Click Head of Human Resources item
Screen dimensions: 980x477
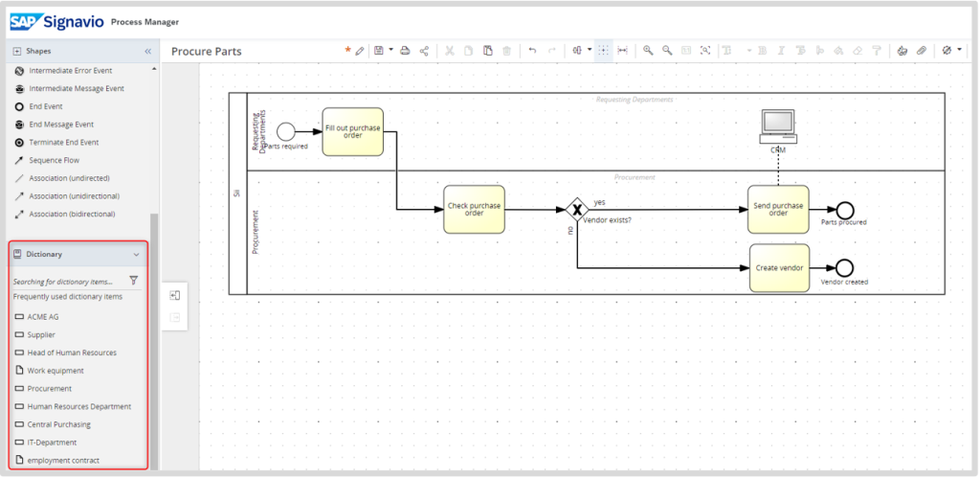pyautogui.click(x=65, y=352)
